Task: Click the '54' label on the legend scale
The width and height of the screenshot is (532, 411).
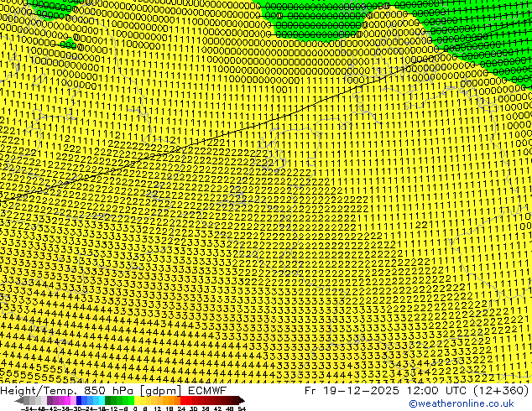Action: pyautogui.click(x=242, y=408)
